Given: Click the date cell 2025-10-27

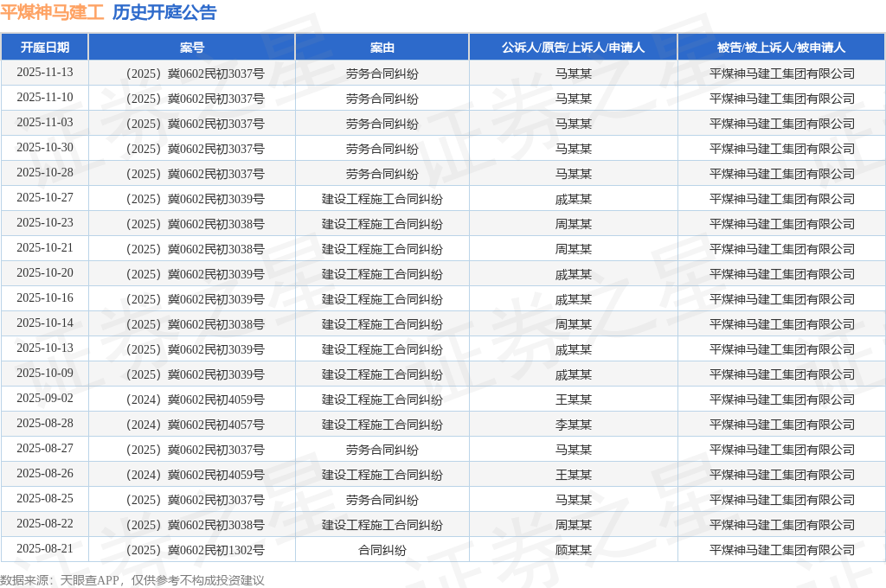Looking at the screenshot, I should coord(45,198).
